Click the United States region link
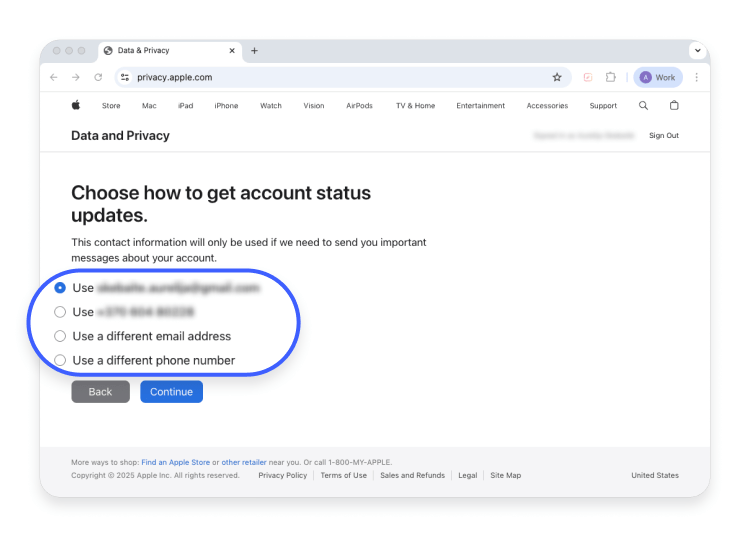The height and width of the screenshot is (537, 750). pos(655,475)
